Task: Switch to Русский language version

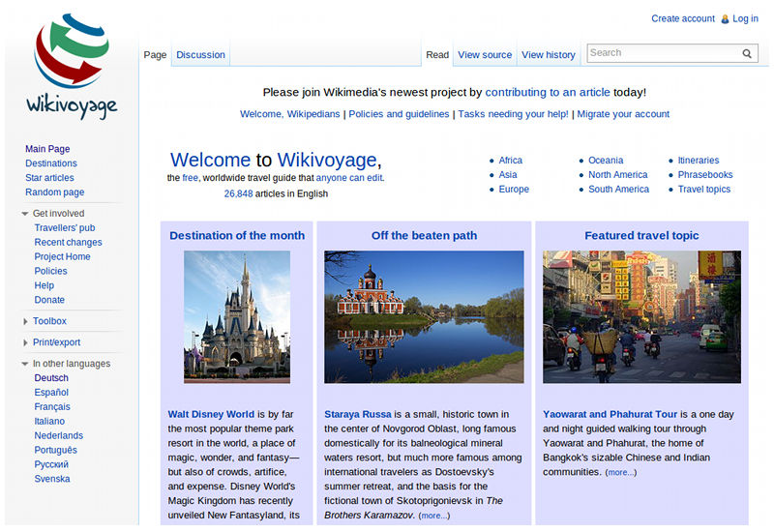Action: (x=51, y=464)
